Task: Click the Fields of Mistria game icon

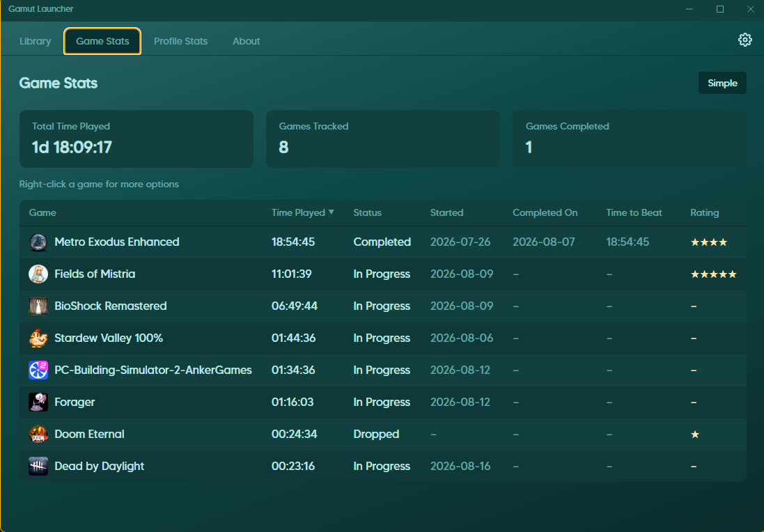Action: (38, 274)
